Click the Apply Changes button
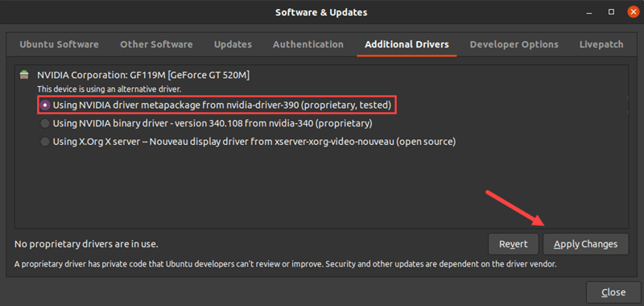 [586, 244]
